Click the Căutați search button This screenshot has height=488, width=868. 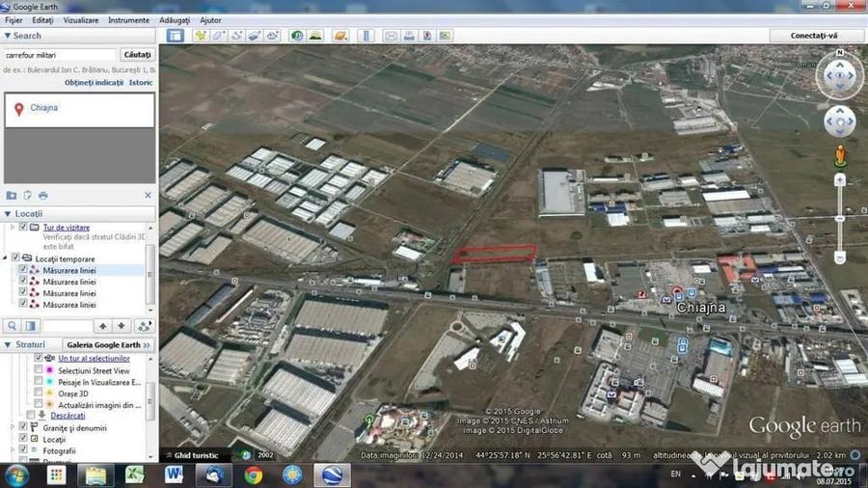coord(137,55)
